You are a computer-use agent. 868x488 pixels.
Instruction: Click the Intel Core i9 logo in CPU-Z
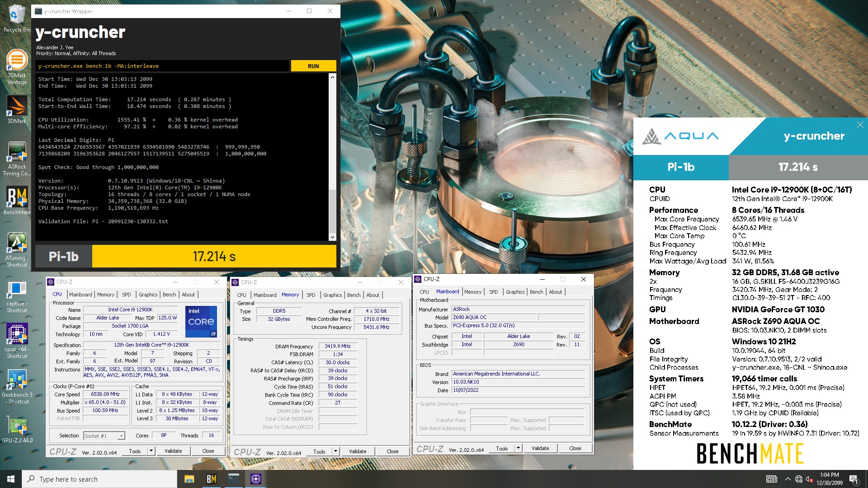[x=201, y=322]
